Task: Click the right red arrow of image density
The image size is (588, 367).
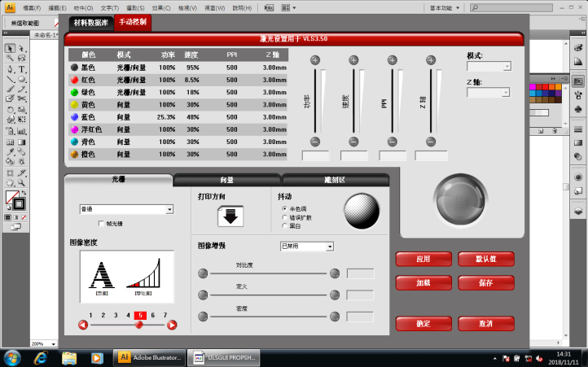Action: (172, 325)
